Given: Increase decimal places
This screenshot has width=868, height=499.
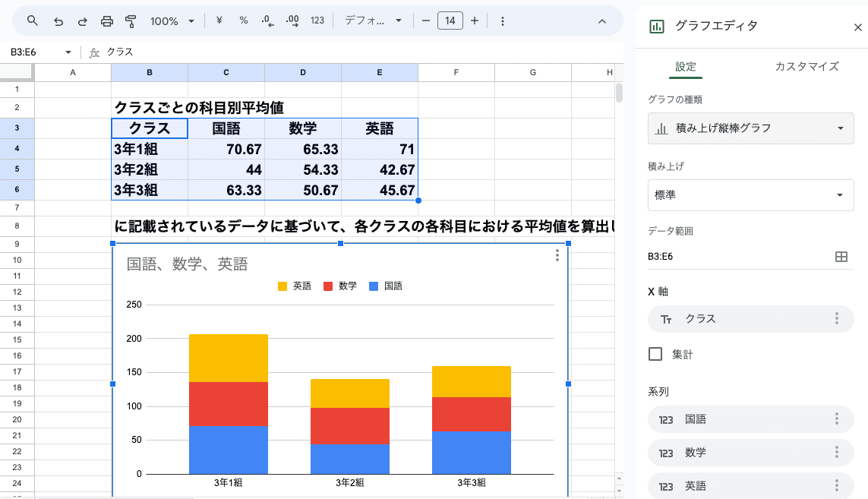Looking at the screenshot, I should tap(292, 21).
